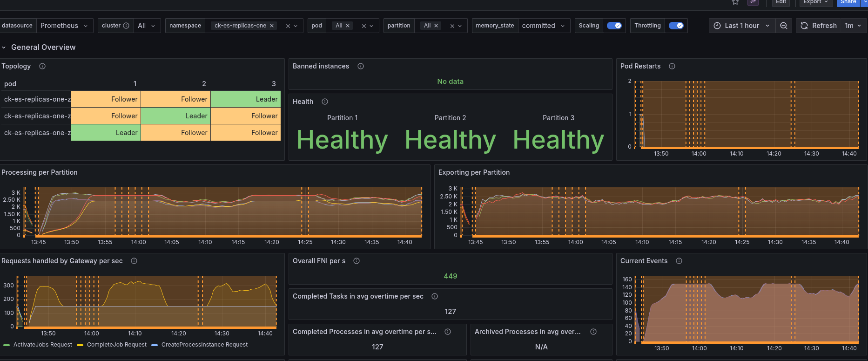Toggle the Scaling switch off
868x361 pixels.
[x=614, y=26]
